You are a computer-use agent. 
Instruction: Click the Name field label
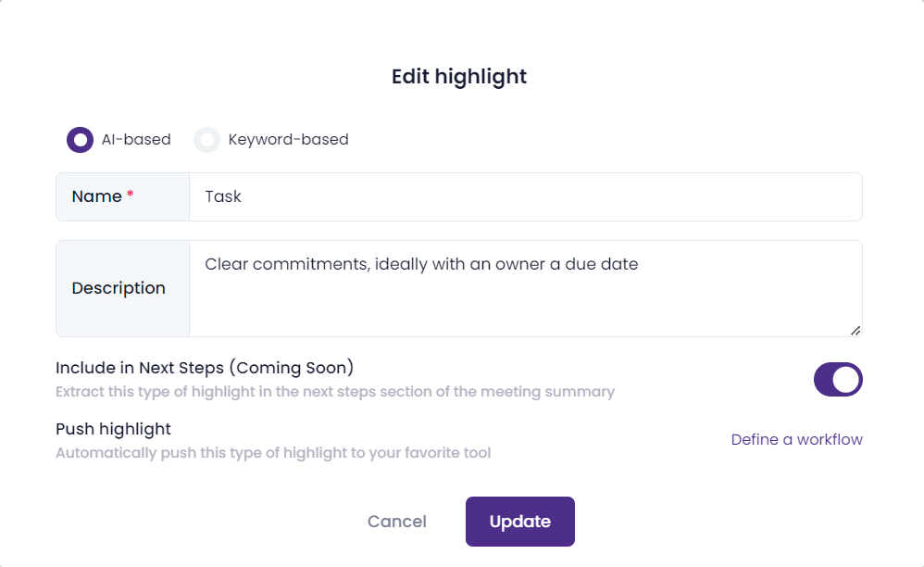[96, 196]
